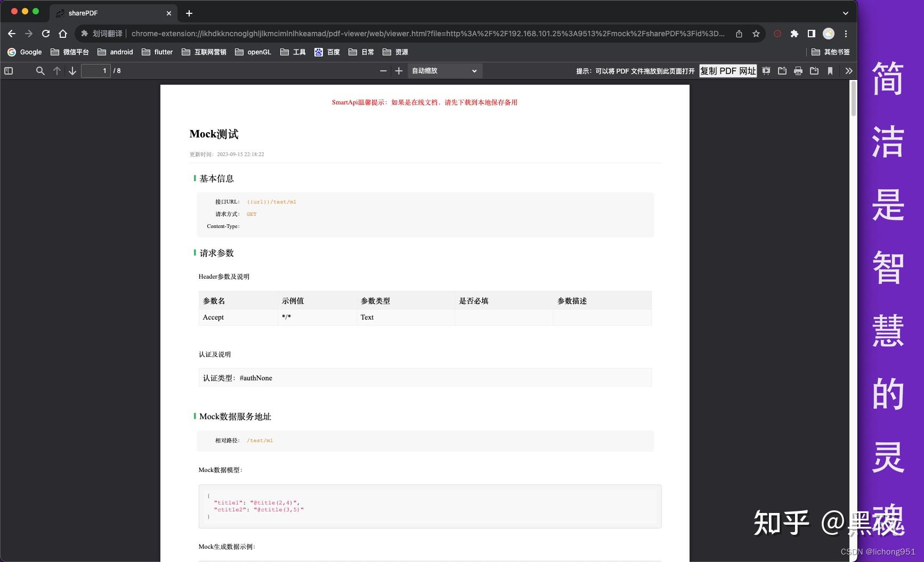The height and width of the screenshot is (562, 924).
Task: Go to the next page with the down arrow
Action: pos(72,70)
